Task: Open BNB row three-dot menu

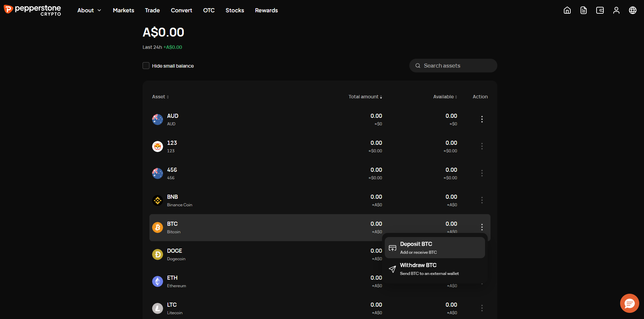Action: pyautogui.click(x=482, y=200)
